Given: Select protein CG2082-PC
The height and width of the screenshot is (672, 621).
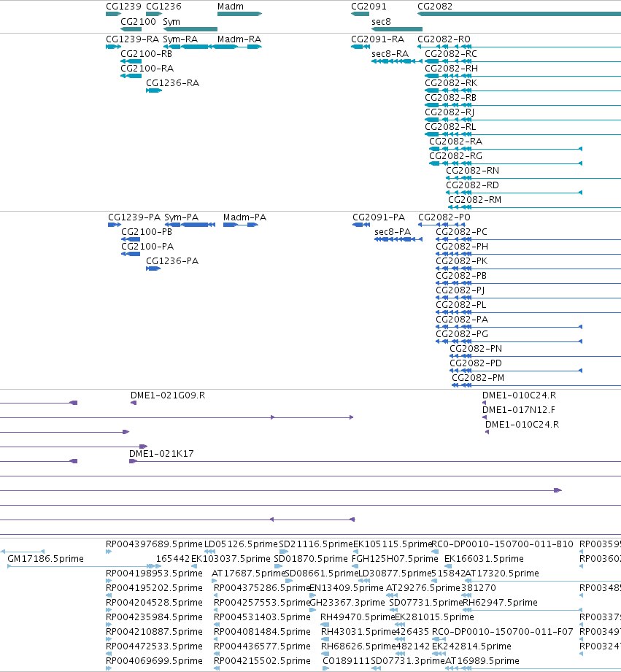Looking at the screenshot, I should point(462,232).
